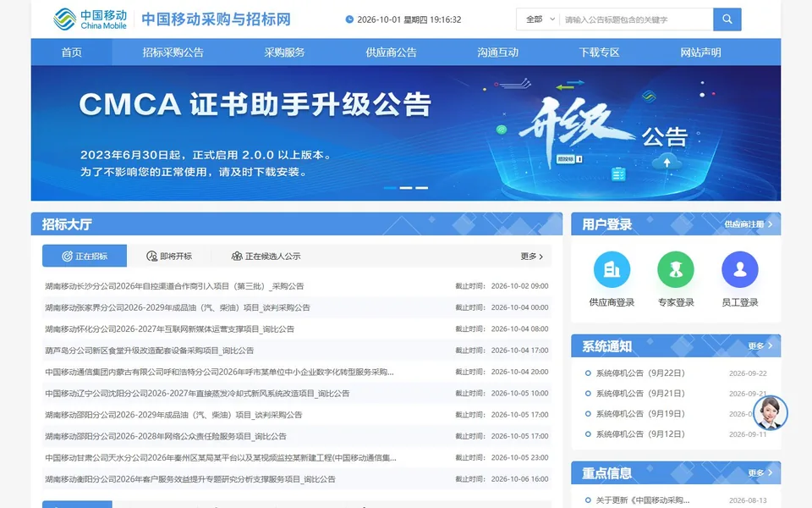Screen dimensions: 812x508
Task: Open 葫芦岛分公司新区食堂升级改造 notice
Action: coord(150,351)
